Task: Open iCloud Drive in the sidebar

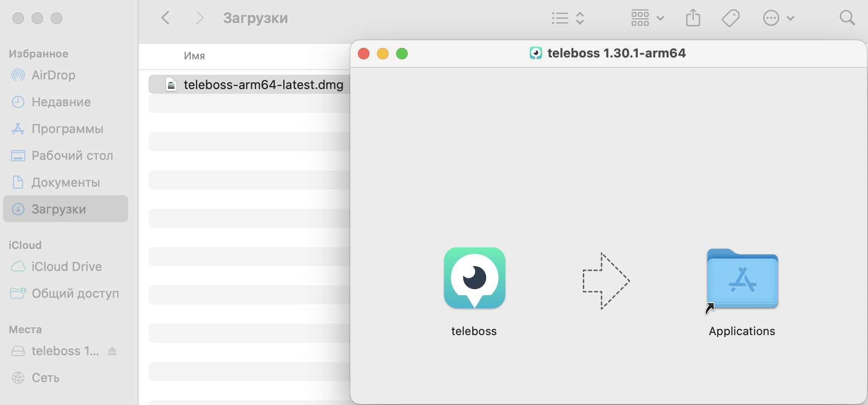Action: coord(66,267)
